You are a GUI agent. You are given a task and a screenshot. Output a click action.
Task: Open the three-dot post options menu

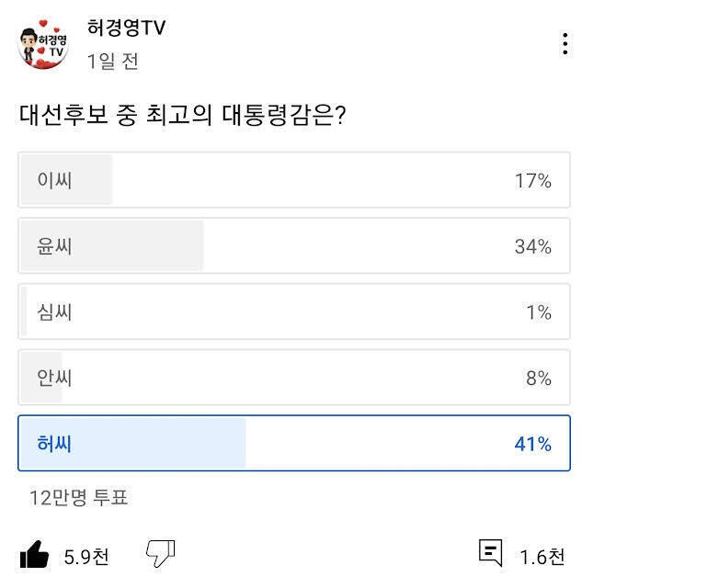click(564, 43)
